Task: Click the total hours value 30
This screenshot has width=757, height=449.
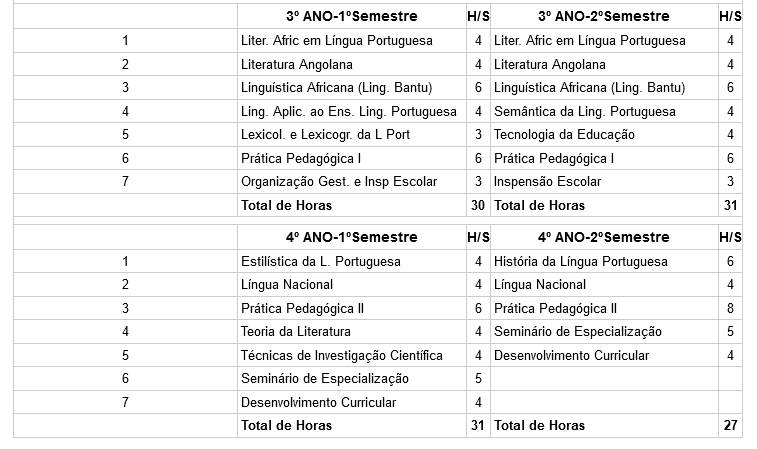Action: click(478, 206)
